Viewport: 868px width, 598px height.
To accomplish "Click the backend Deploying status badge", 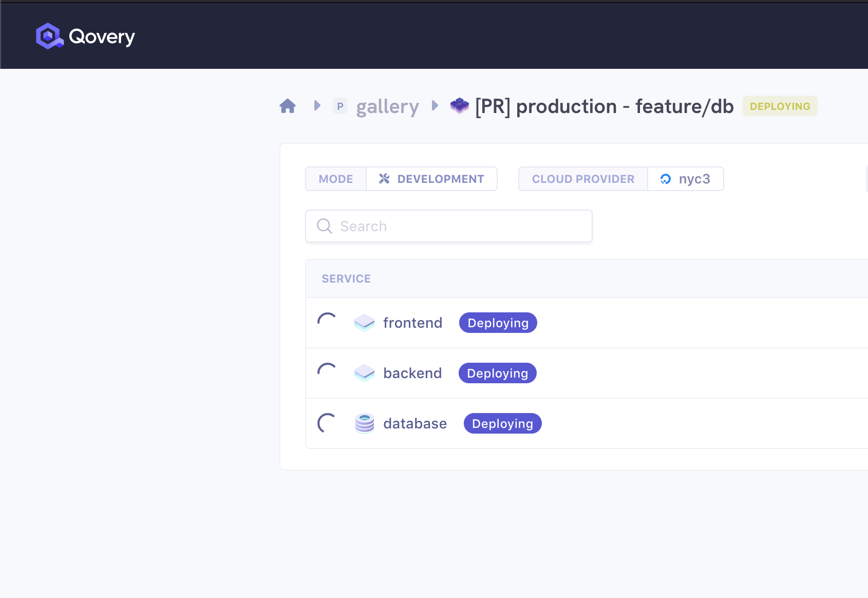I will pyautogui.click(x=497, y=373).
